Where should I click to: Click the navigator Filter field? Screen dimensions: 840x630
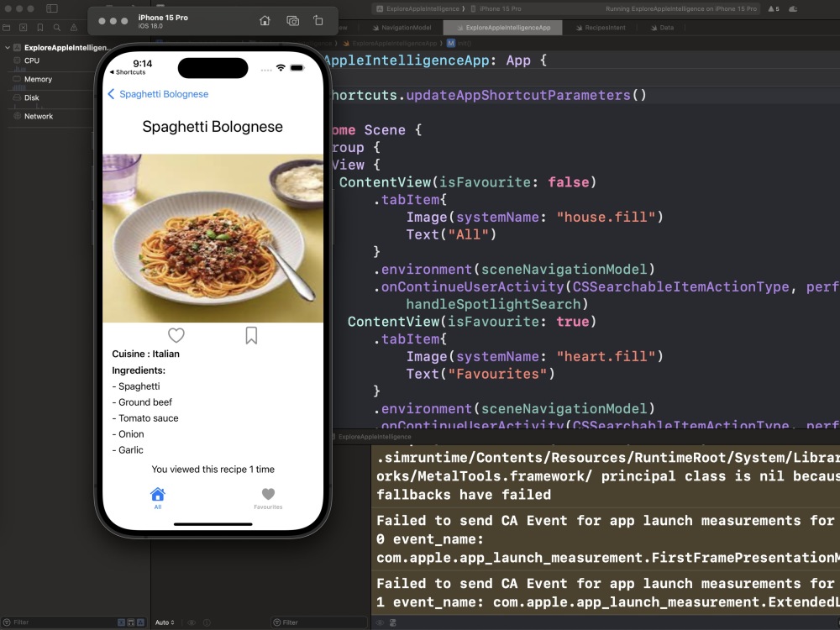[59, 622]
